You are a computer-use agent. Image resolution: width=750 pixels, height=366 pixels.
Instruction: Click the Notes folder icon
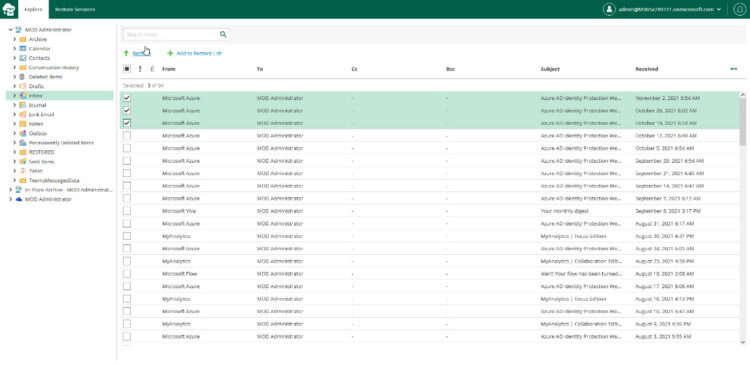[22, 124]
